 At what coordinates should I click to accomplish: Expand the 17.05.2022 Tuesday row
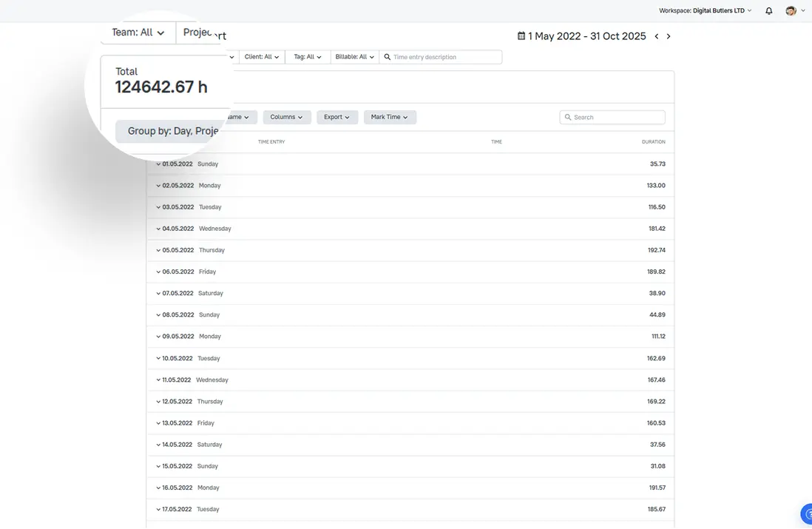pyautogui.click(x=158, y=509)
